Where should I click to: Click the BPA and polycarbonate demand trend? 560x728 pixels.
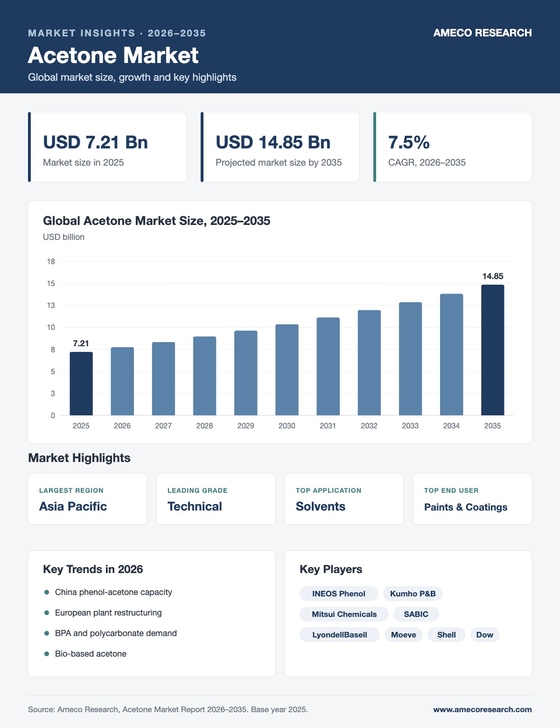pos(116,633)
